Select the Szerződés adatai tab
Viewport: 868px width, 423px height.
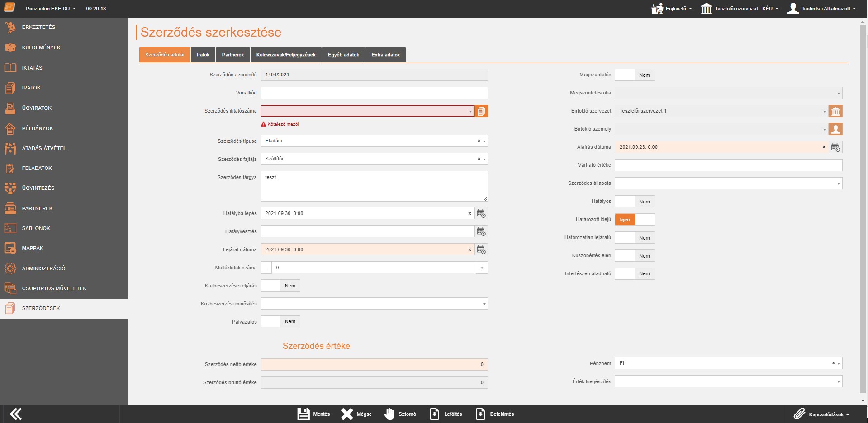point(165,55)
